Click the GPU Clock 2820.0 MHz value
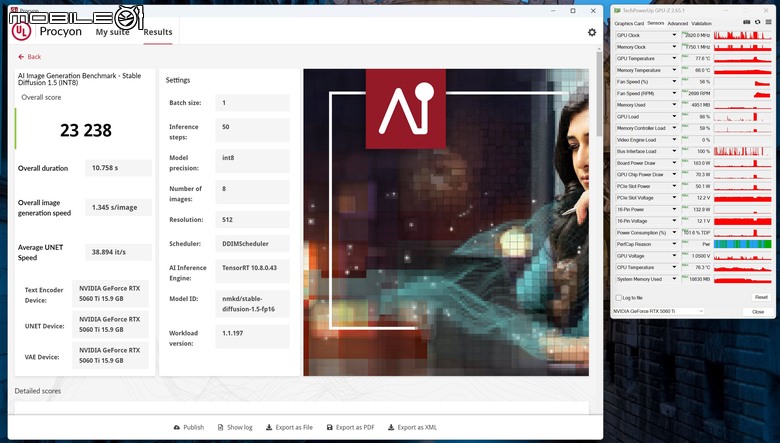The image size is (780, 443). [696, 35]
